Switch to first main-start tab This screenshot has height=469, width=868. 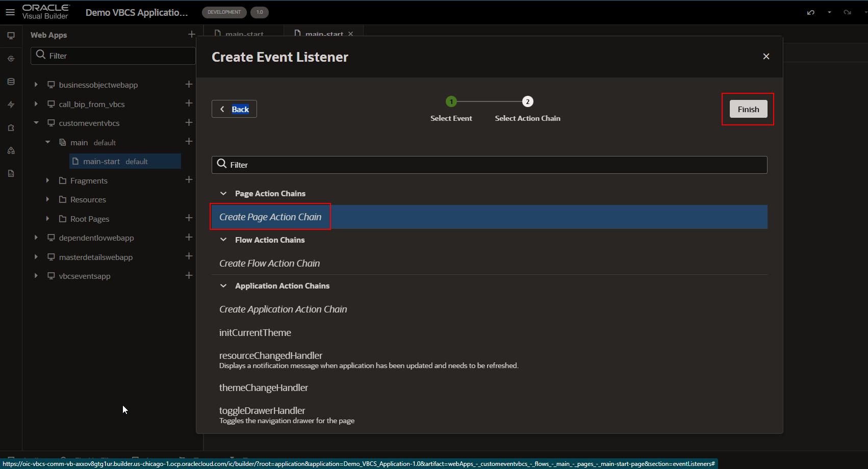243,32
